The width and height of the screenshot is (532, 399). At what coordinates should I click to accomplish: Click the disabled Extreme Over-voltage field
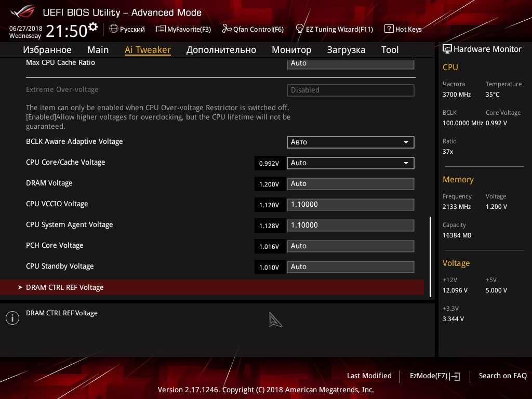(351, 90)
